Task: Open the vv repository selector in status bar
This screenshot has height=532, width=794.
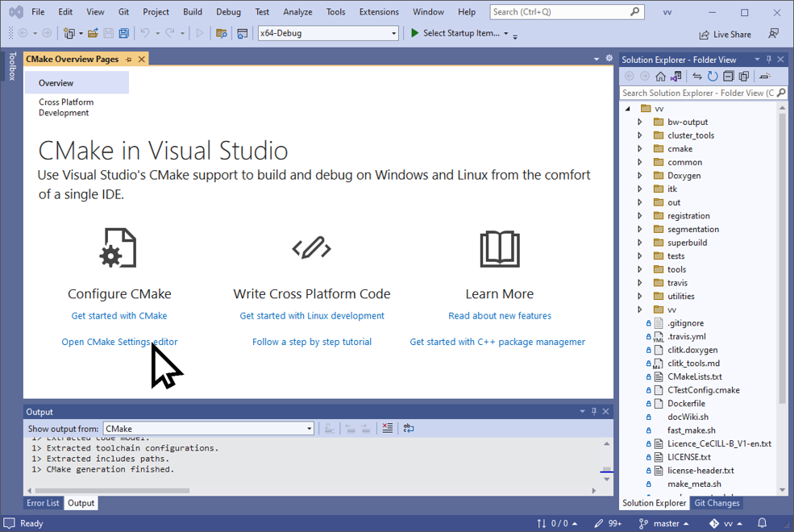Action: pos(725,523)
